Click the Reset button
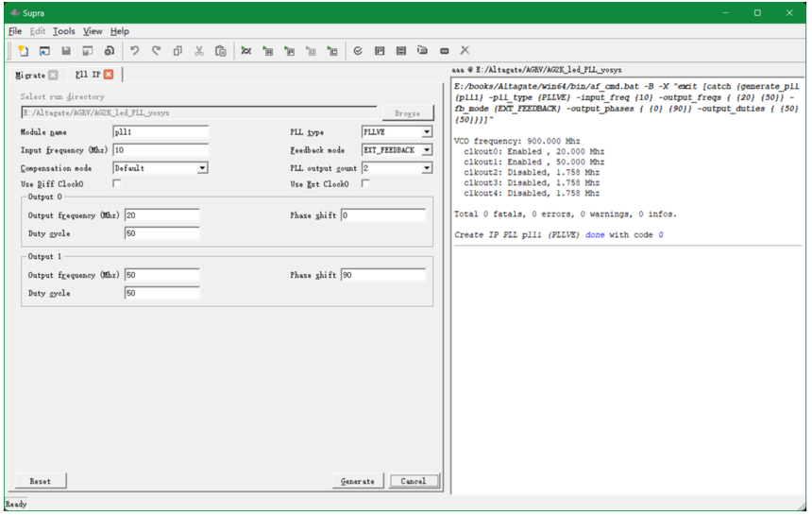 [x=41, y=481]
